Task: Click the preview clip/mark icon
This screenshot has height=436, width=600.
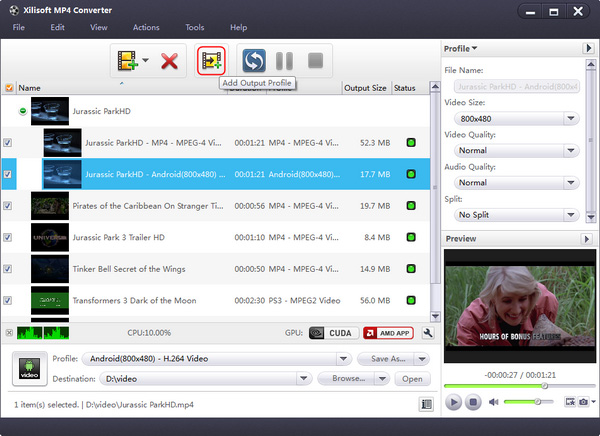Action: coord(570,402)
